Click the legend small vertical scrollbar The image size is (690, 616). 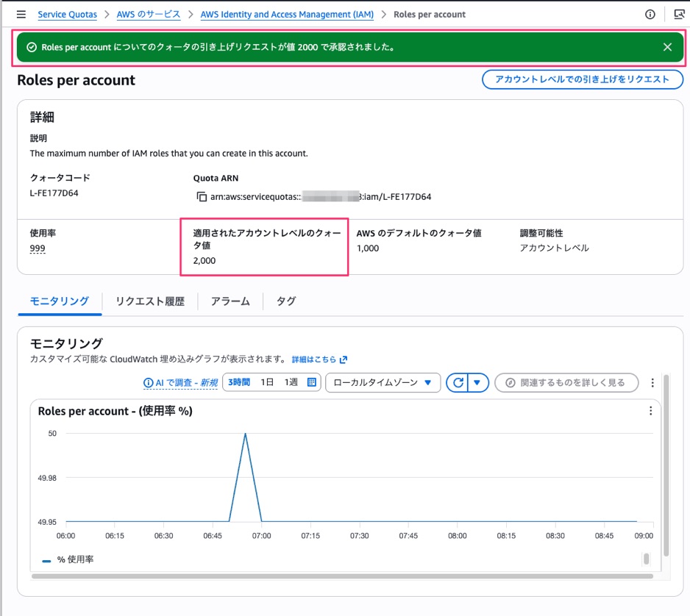(x=646, y=559)
